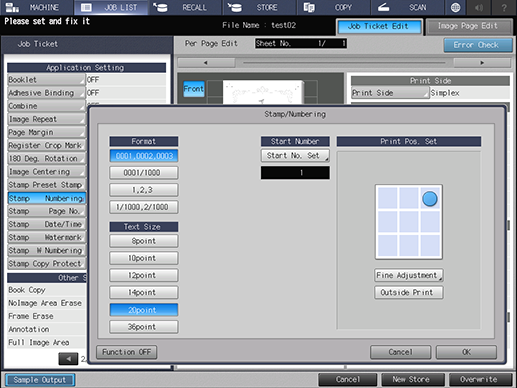The height and width of the screenshot is (388, 517).
Task: Expand the Booklet setting
Action: click(x=46, y=80)
